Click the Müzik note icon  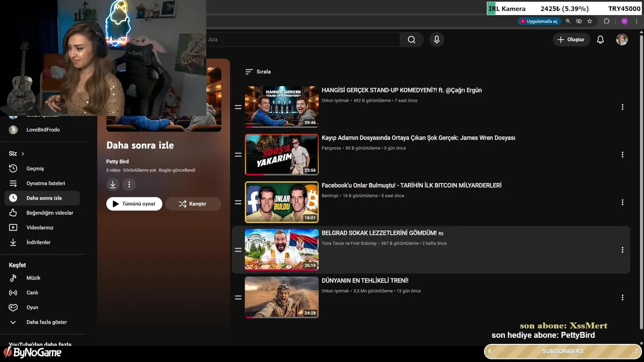13,278
